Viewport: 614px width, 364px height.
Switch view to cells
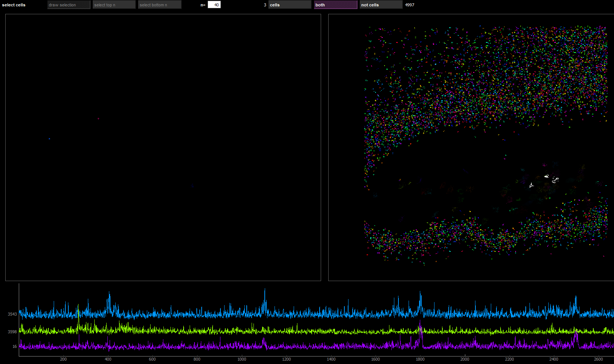pos(290,5)
